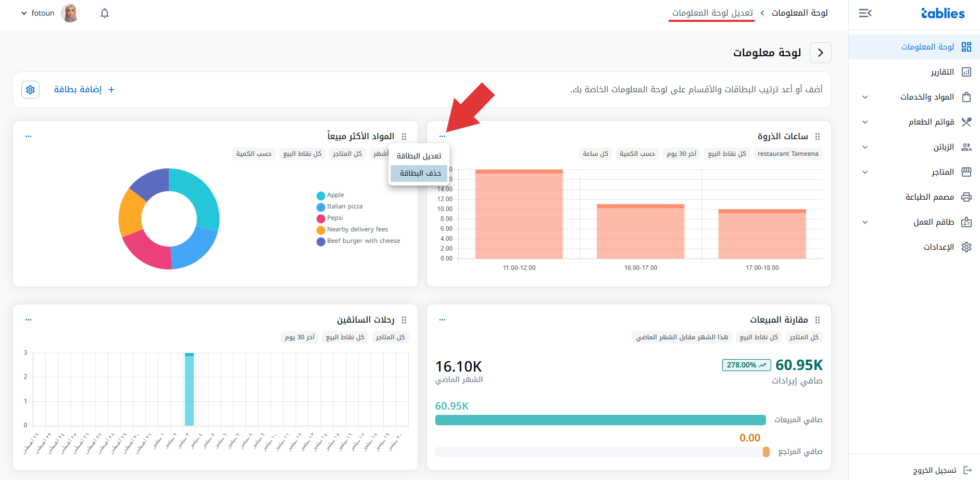Expand the المواد والخدمات submenu chevron
The image size is (980, 480).
(865, 97)
